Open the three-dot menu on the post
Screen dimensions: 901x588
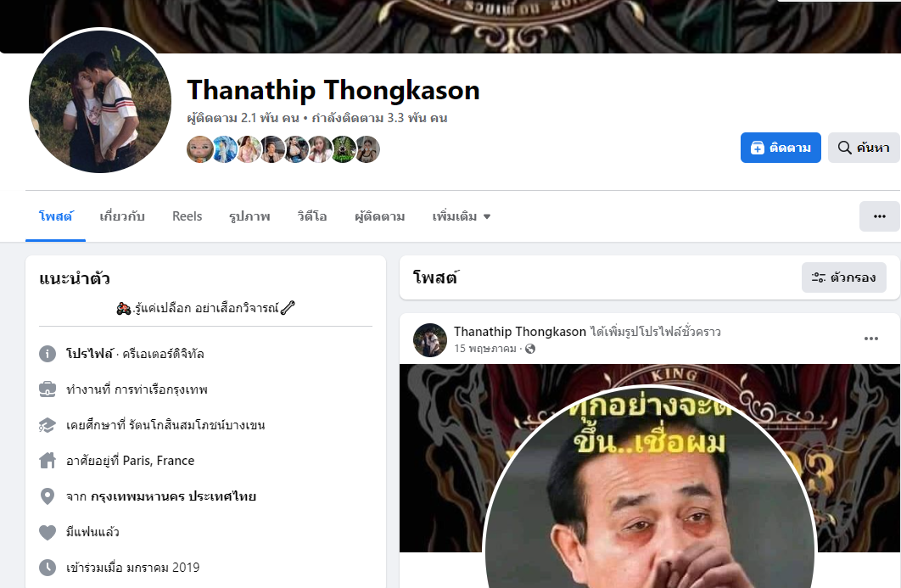click(871, 339)
